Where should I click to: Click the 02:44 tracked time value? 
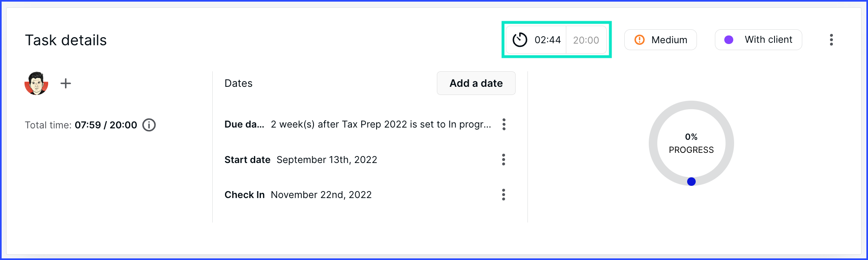[x=548, y=40]
